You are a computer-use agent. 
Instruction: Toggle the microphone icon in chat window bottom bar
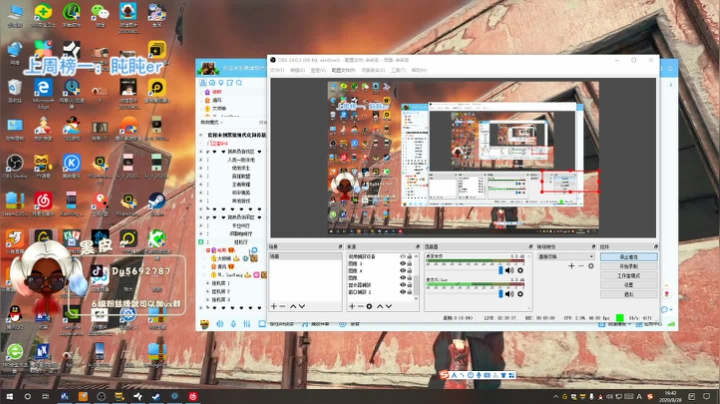pos(233,324)
